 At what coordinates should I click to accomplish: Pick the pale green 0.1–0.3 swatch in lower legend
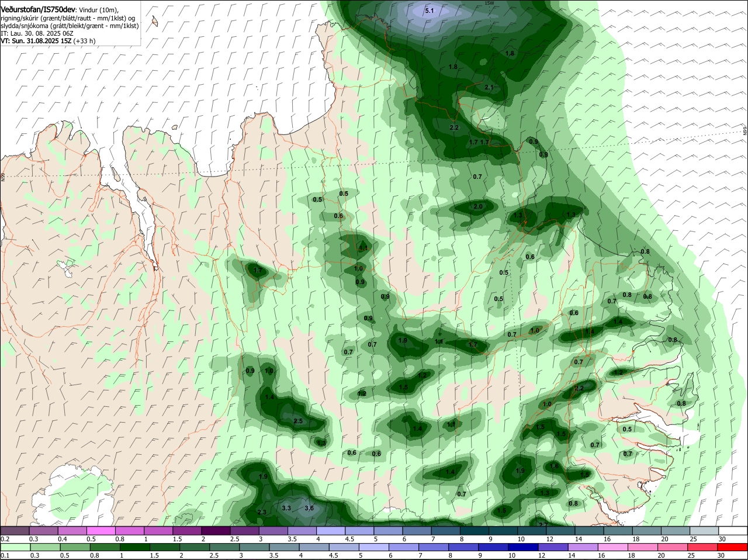(x=15, y=547)
